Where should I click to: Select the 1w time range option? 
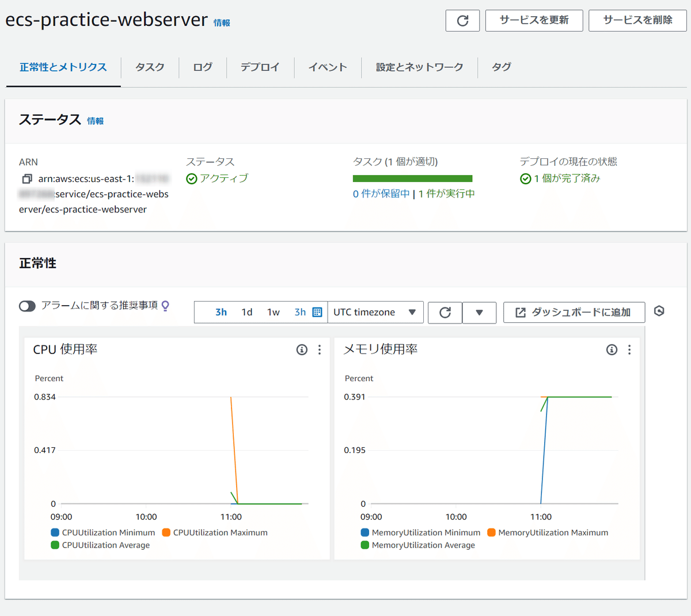click(273, 312)
